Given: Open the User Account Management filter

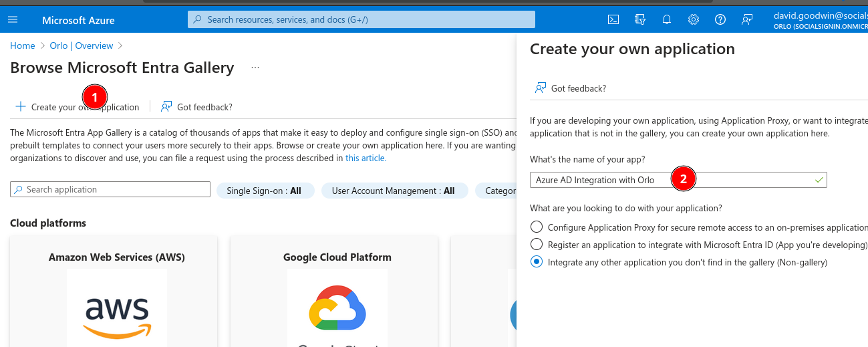Looking at the screenshot, I should pyautogui.click(x=394, y=191).
